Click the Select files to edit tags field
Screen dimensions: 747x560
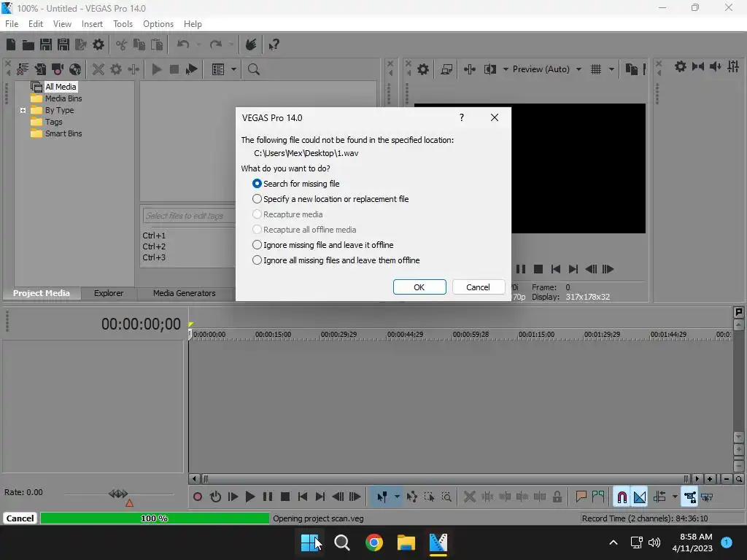pos(189,216)
